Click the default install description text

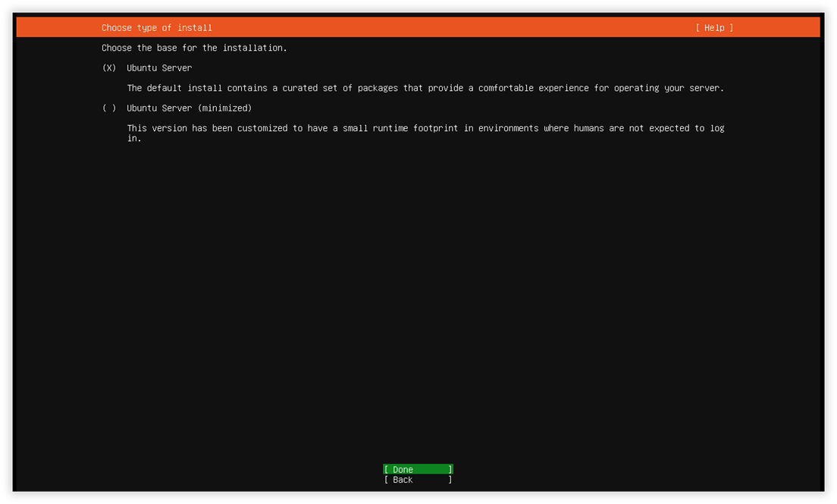(425, 88)
